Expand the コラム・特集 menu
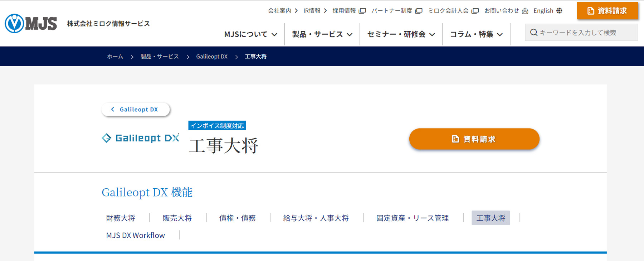 pyautogui.click(x=476, y=34)
